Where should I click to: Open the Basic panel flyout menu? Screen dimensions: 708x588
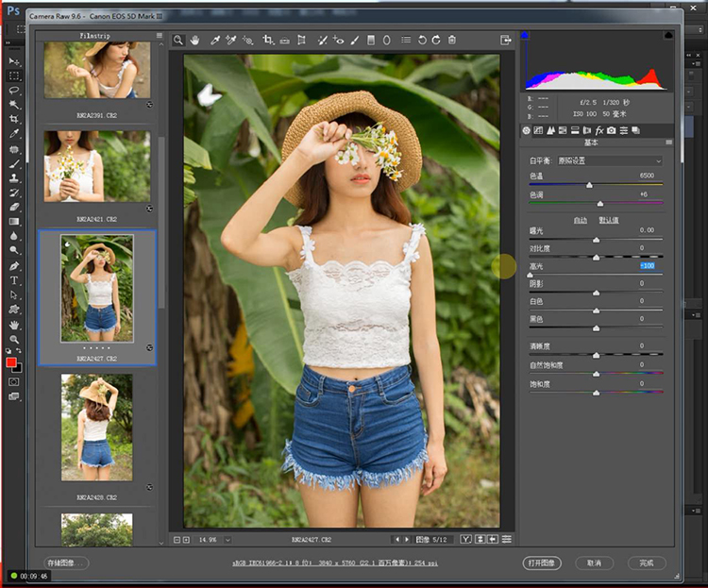668,143
